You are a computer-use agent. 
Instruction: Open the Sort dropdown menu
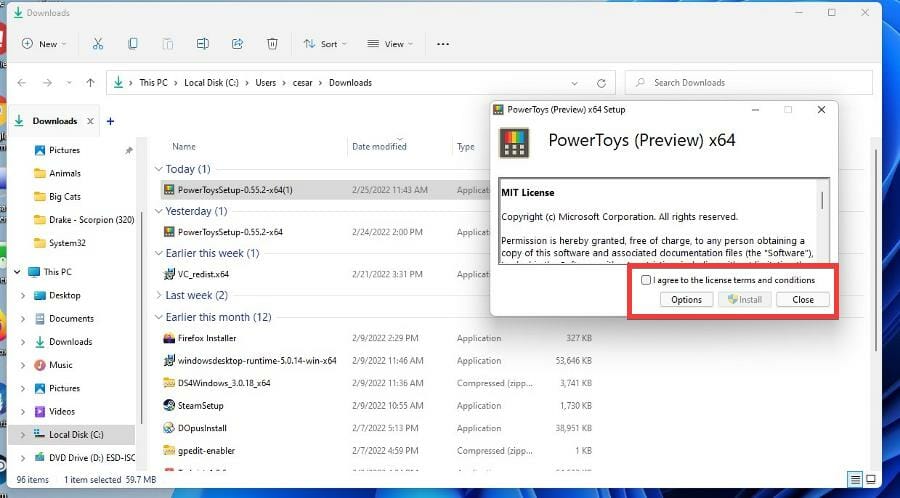click(x=325, y=44)
